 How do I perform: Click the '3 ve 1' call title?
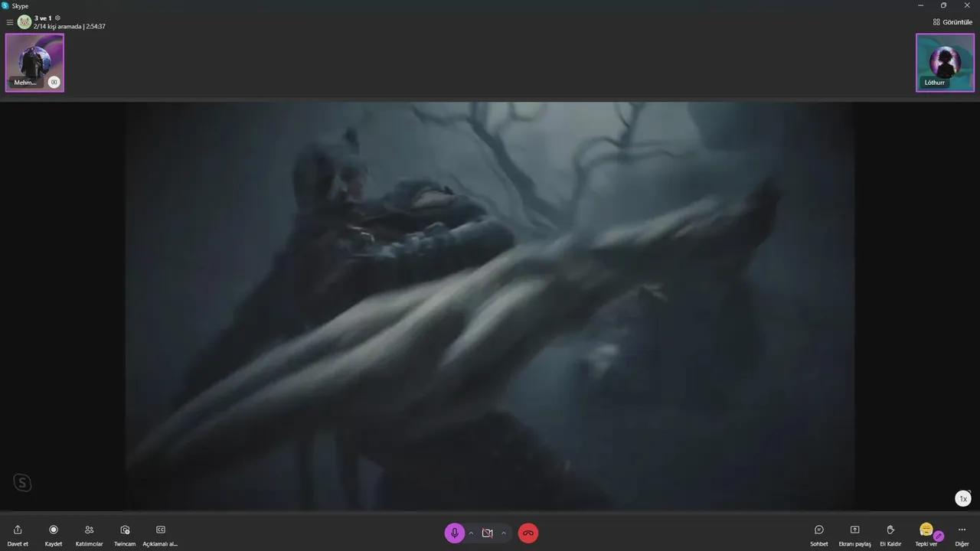[x=43, y=18]
